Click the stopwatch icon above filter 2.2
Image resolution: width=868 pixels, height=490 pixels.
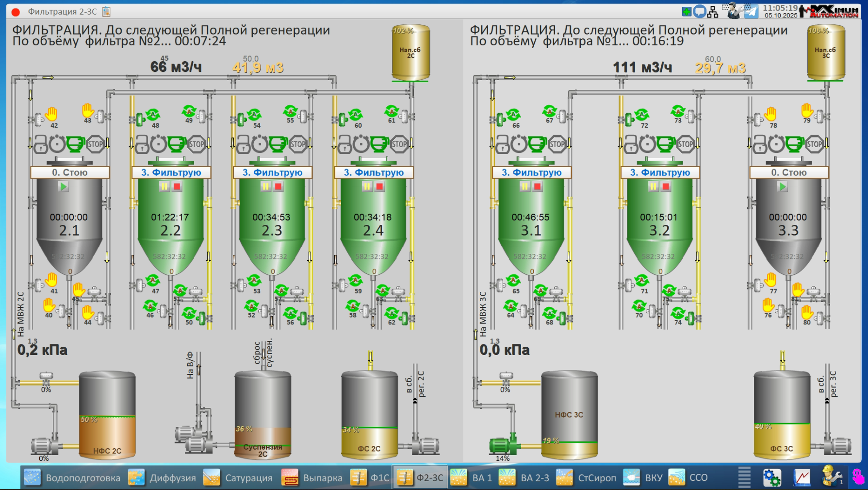point(158,144)
